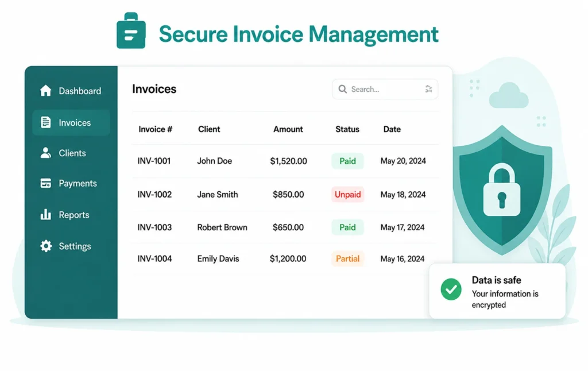This screenshot has height=371, width=588.
Task: Select Invoices in the sidebar
Action: click(x=71, y=123)
